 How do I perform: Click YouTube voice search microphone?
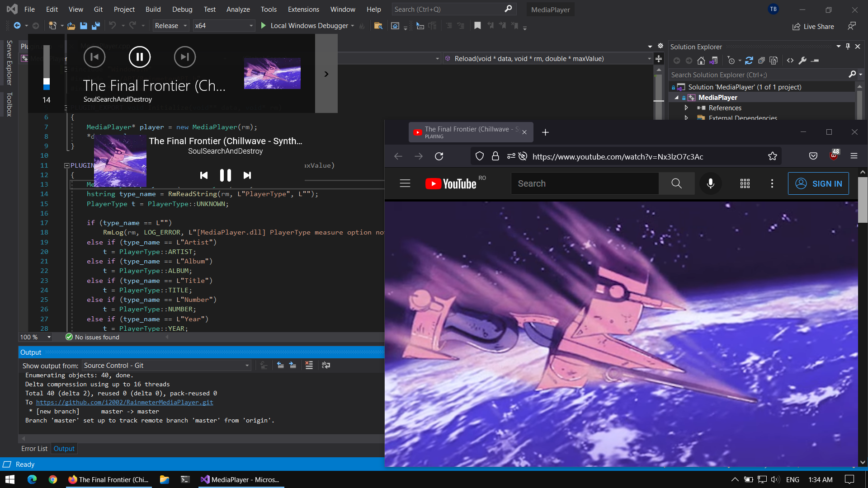[710, 183]
